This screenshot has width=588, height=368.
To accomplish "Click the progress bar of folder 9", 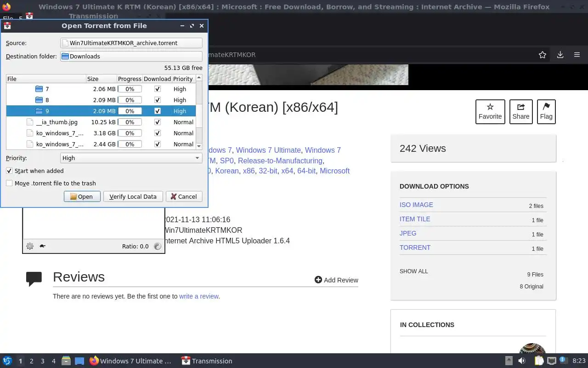I will pos(130,111).
